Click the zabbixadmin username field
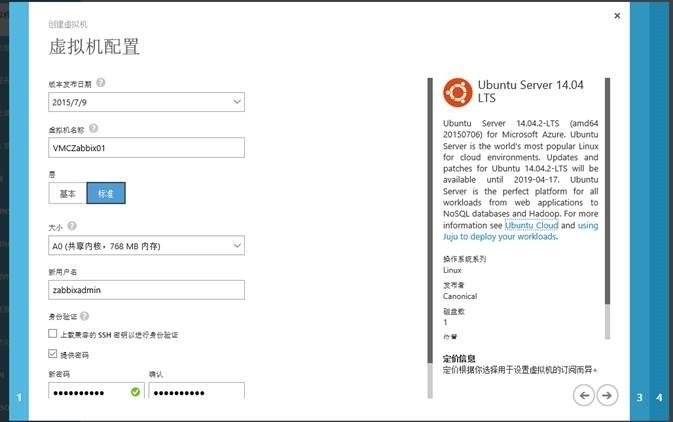This screenshot has height=422, width=673. pos(146,290)
